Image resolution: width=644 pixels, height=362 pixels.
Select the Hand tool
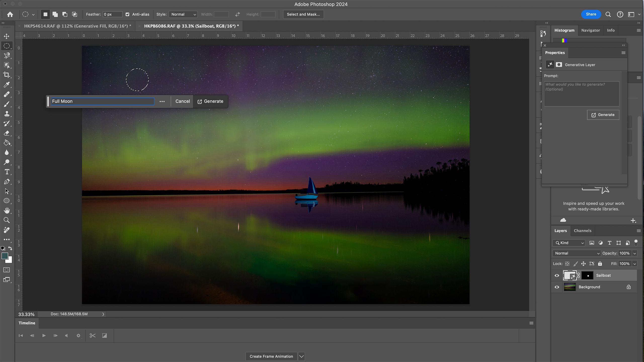click(x=7, y=210)
